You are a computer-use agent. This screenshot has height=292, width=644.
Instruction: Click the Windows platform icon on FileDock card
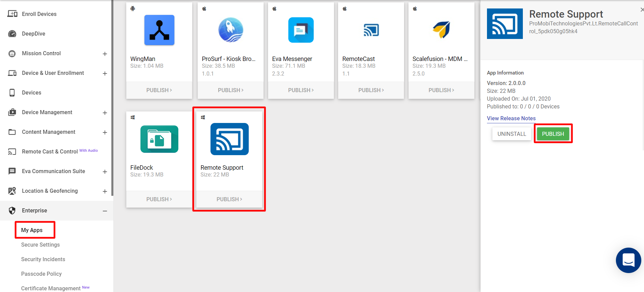click(133, 117)
